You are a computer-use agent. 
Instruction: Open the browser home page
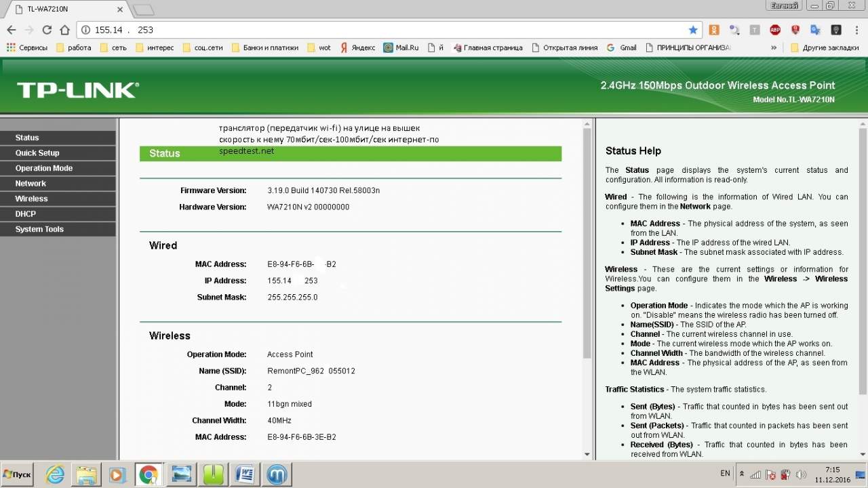[65, 30]
